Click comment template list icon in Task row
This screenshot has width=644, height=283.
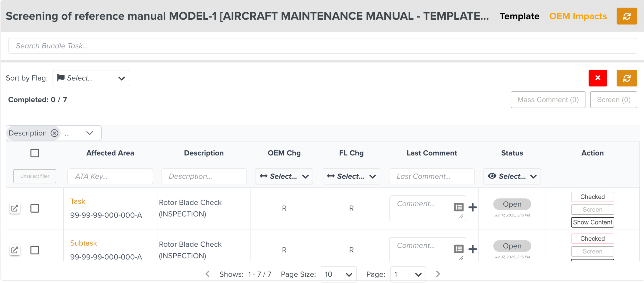tap(459, 207)
